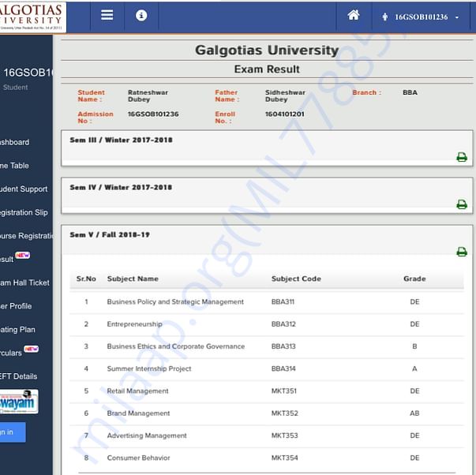
Task: Click the user person icon in header
Action: [x=384, y=17]
